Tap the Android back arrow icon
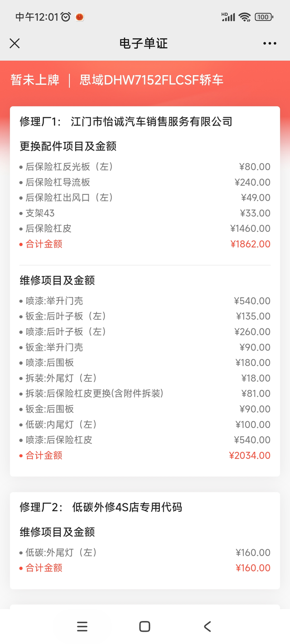This screenshot has height=644, width=290. click(x=208, y=626)
